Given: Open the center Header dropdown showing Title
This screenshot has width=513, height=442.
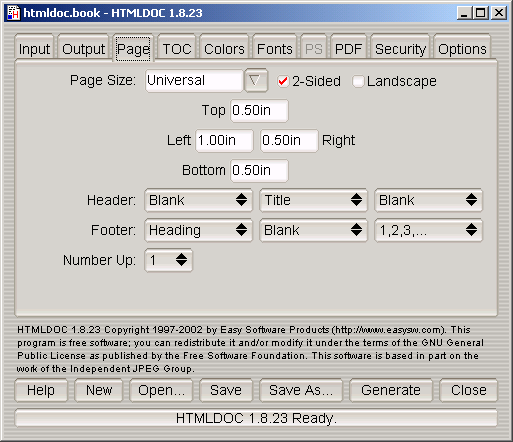Looking at the screenshot, I should 313,200.
